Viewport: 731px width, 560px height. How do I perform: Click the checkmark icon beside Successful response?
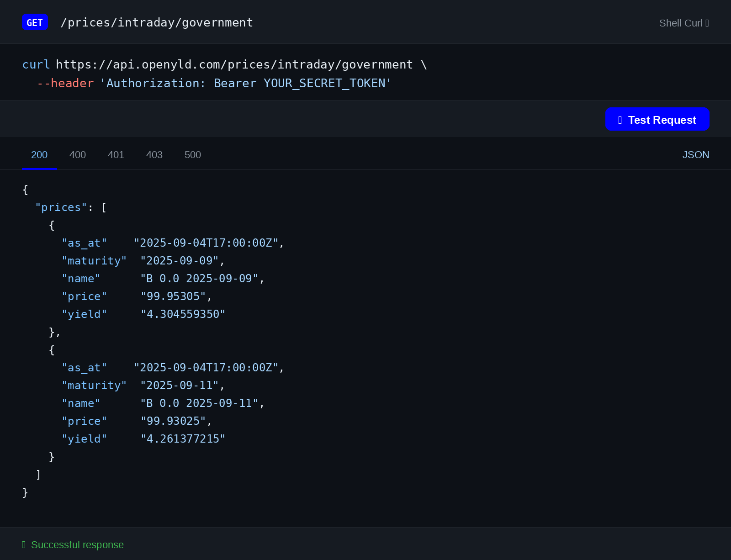[24, 544]
